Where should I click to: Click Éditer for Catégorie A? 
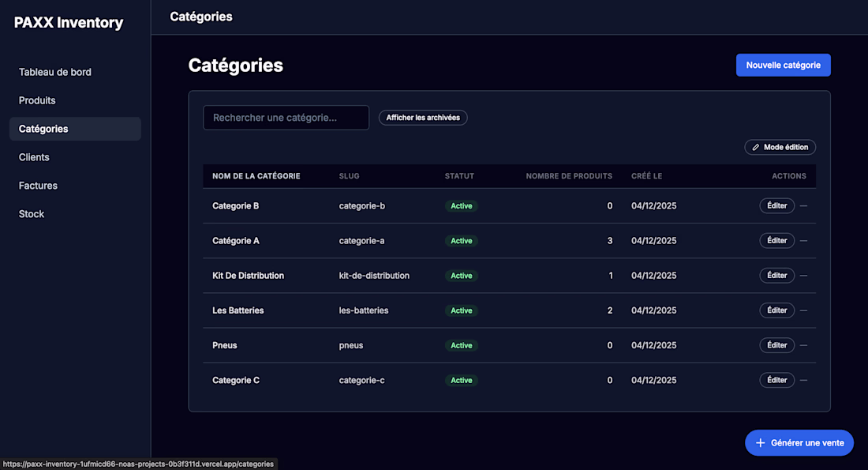[x=776, y=241]
